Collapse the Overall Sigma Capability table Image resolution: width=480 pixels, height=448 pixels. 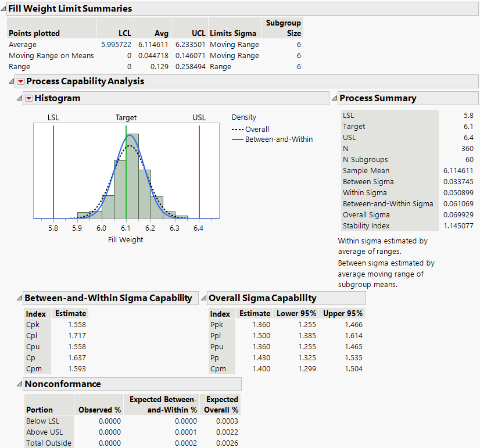pos(204,298)
